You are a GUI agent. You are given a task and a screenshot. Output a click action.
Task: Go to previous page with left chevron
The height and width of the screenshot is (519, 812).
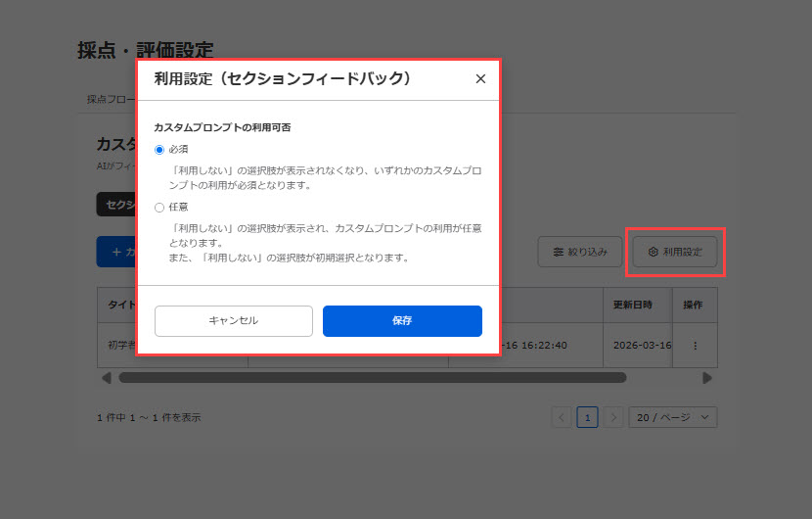pos(562,417)
